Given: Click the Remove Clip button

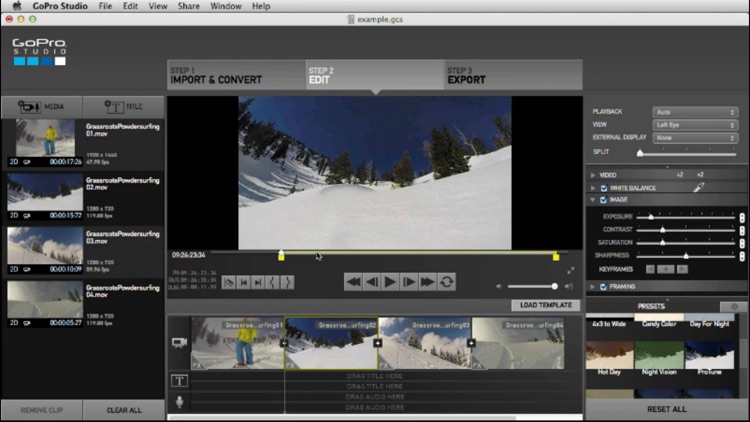Looking at the screenshot, I should (42, 410).
